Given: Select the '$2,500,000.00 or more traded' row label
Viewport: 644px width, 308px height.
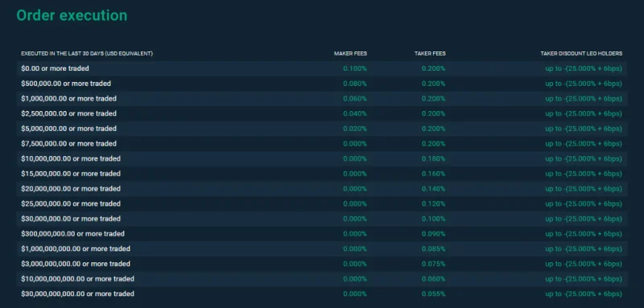Looking at the screenshot, I should click(68, 113).
